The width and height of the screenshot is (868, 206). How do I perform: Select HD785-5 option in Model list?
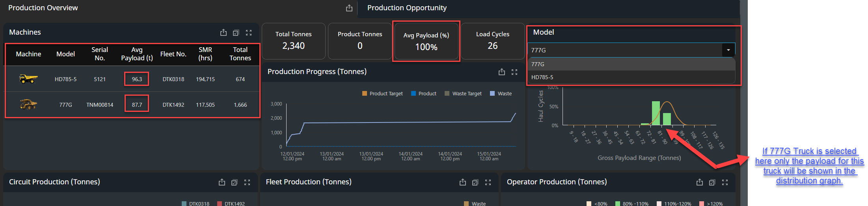(631, 77)
